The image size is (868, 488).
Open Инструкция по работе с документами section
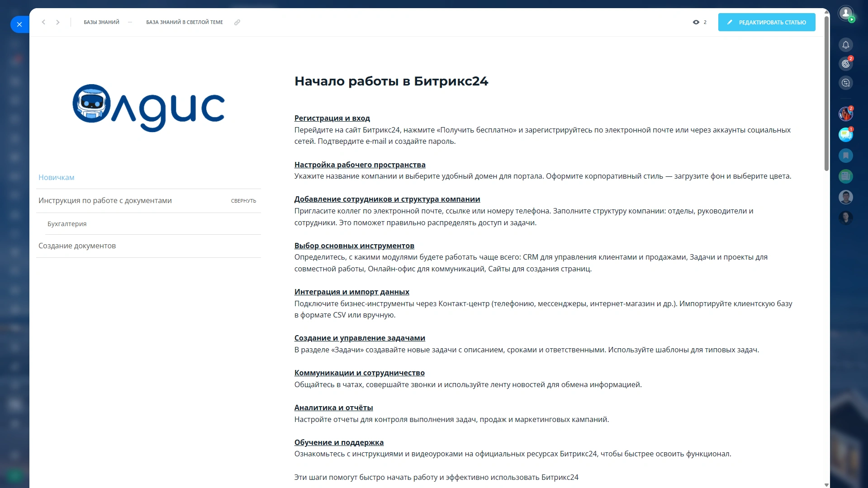(x=105, y=200)
